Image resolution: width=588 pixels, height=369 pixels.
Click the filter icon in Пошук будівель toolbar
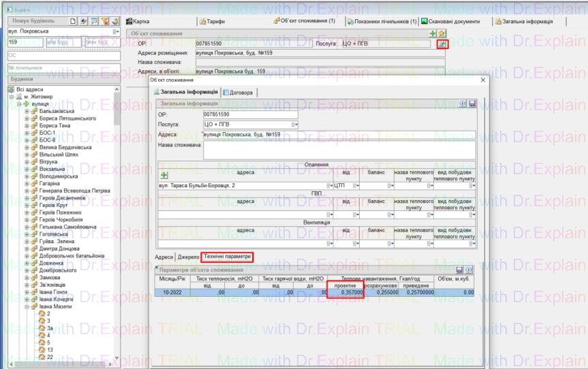pos(105,21)
